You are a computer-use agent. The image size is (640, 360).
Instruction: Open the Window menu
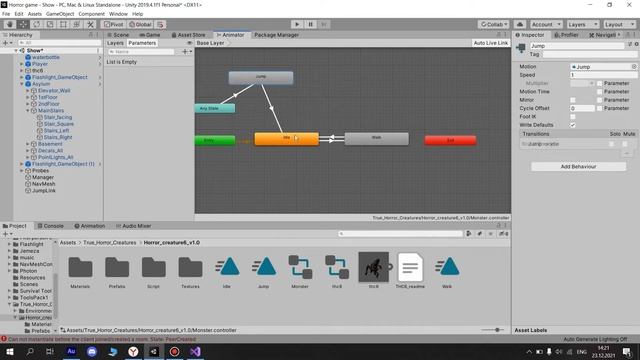[x=118, y=14]
